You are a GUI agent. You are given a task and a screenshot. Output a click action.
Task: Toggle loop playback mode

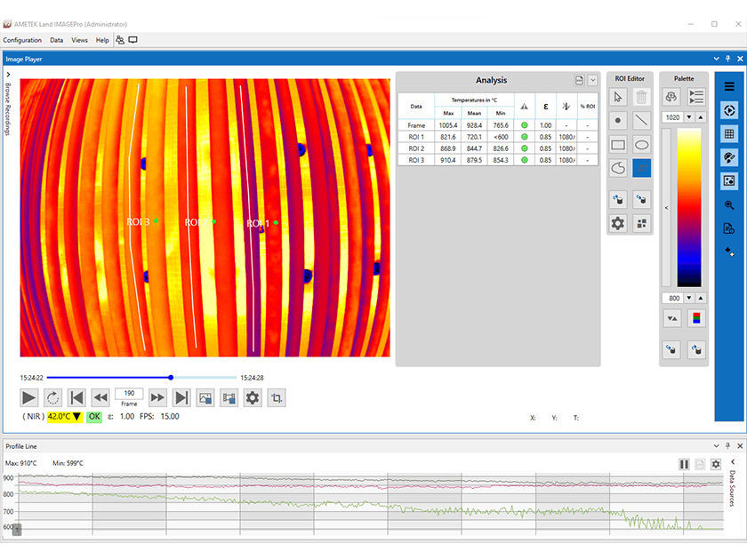[52, 397]
